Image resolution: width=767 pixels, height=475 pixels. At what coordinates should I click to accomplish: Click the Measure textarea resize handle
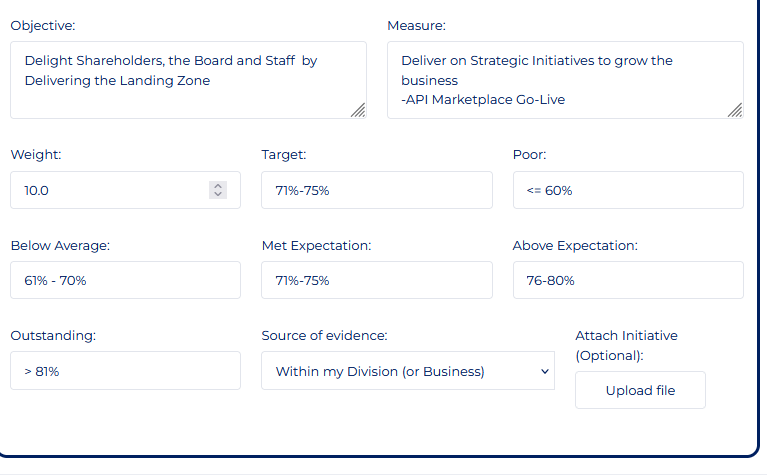[735, 111]
